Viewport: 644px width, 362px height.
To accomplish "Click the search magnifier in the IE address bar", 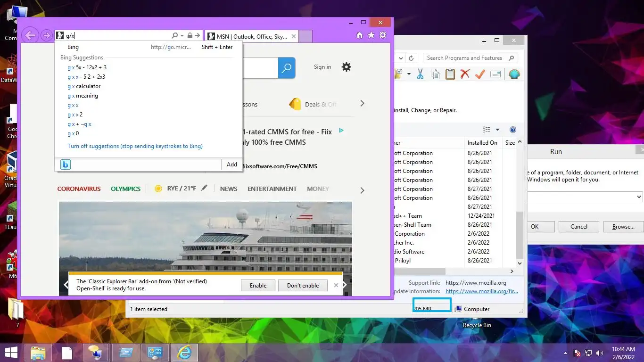I will [175, 36].
